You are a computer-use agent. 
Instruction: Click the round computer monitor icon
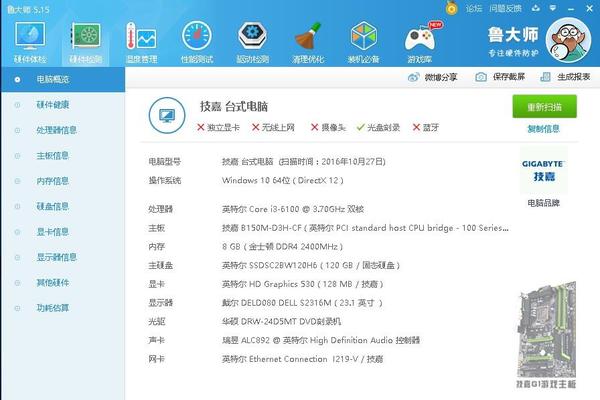point(167,115)
